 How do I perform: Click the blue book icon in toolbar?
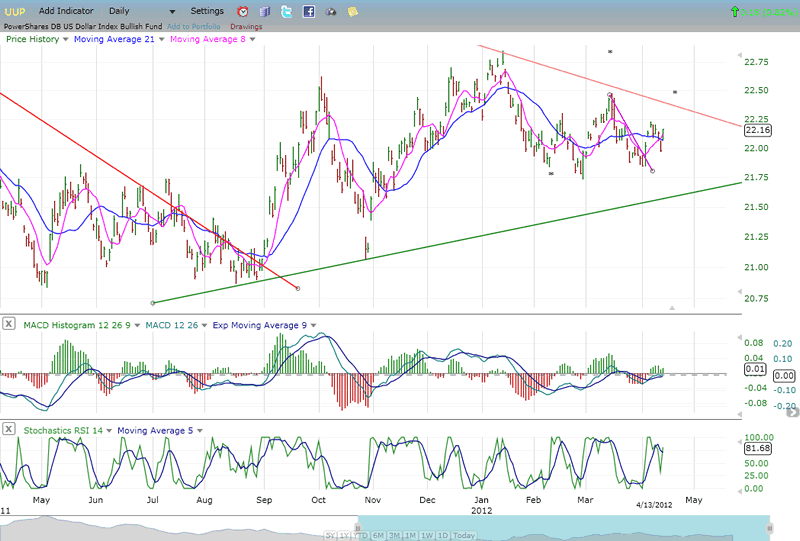[x=265, y=11]
